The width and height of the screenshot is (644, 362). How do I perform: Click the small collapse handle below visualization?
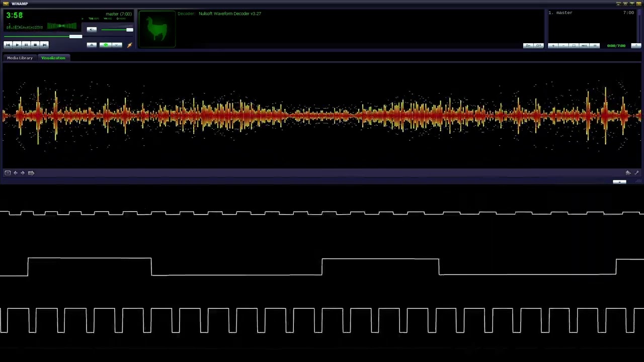[x=619, y=182]
